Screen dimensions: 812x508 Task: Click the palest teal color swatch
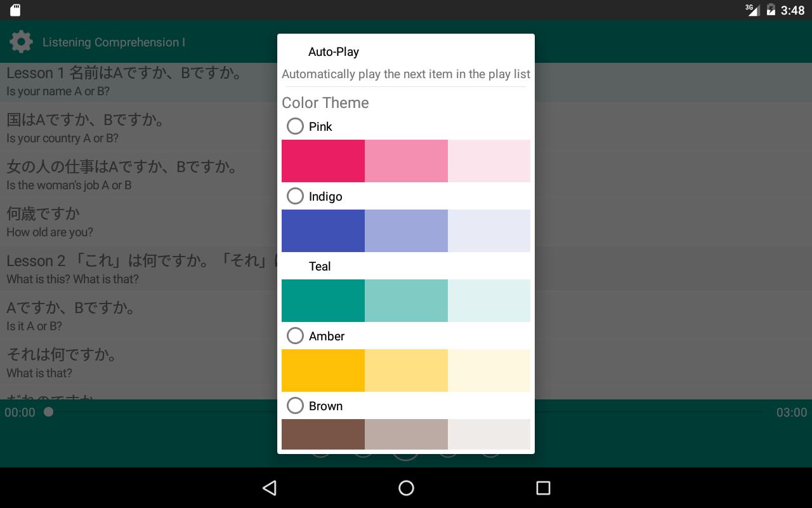pyautogui.click(x=489, y=300)
